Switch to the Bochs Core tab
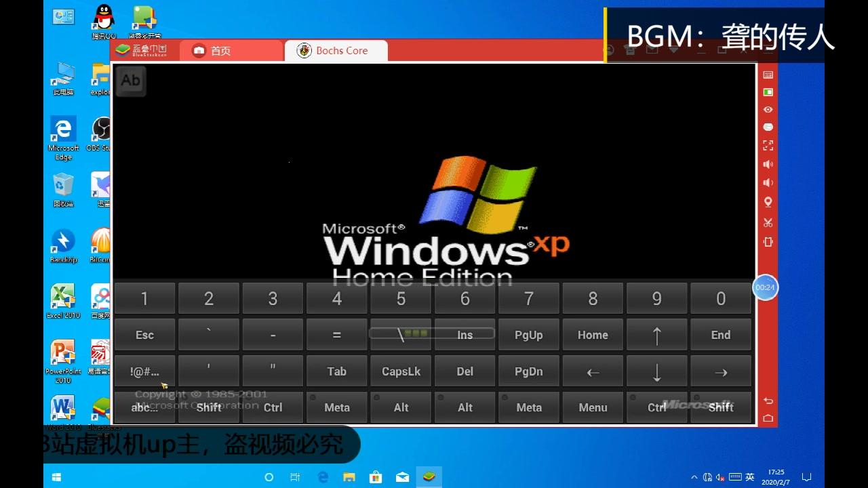 (x=336, y=51)
